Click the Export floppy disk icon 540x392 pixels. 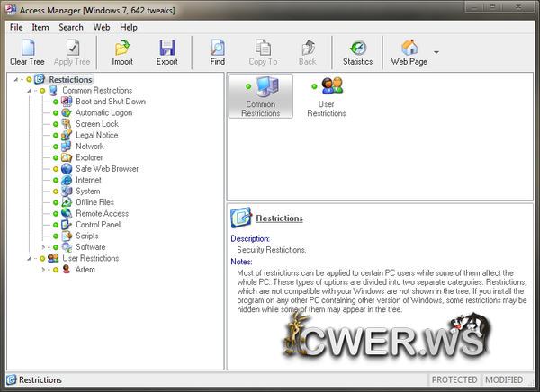tap(167, 48)
